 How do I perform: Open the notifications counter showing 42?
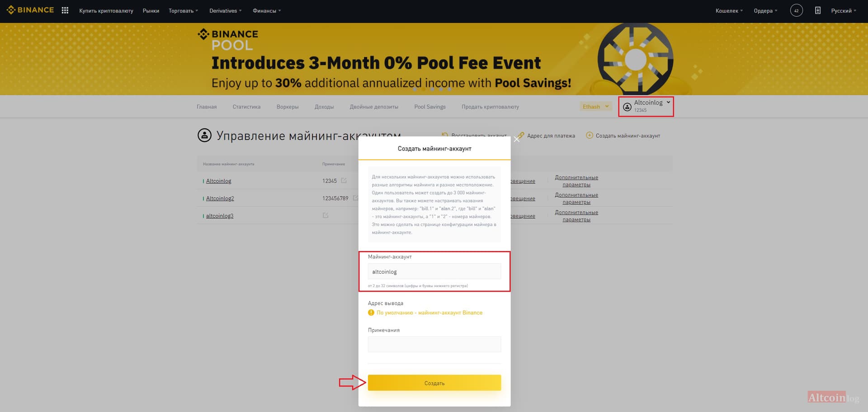click(796, 10)
